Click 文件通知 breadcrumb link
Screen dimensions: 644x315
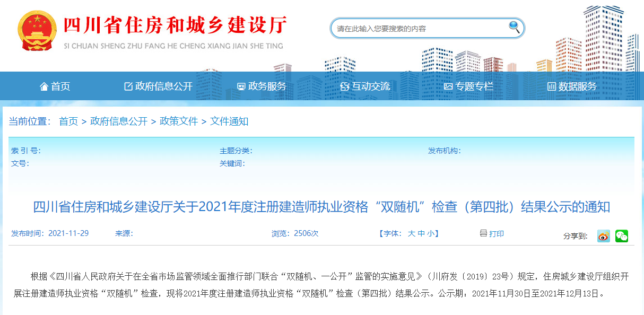click(229, 121)
